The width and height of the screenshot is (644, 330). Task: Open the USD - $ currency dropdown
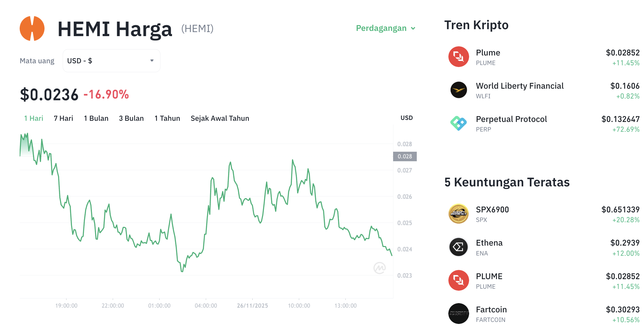click(x=111, y=61)
